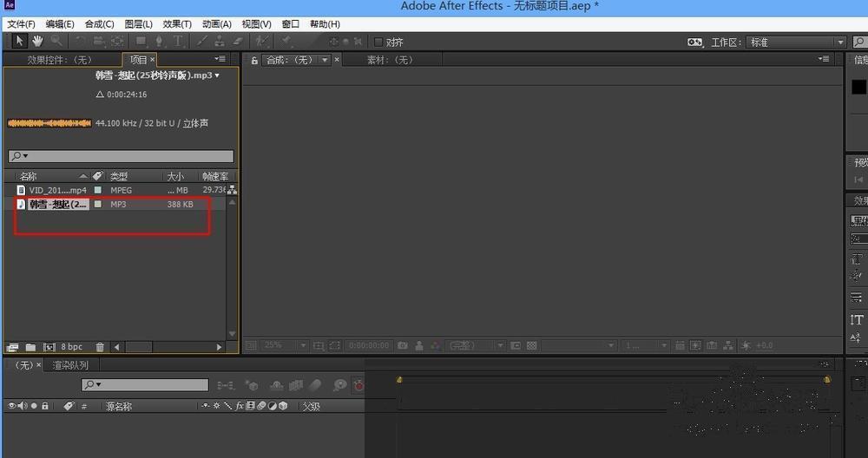
Task: Click the timeline search input field
Action: [x=145, y=384]
